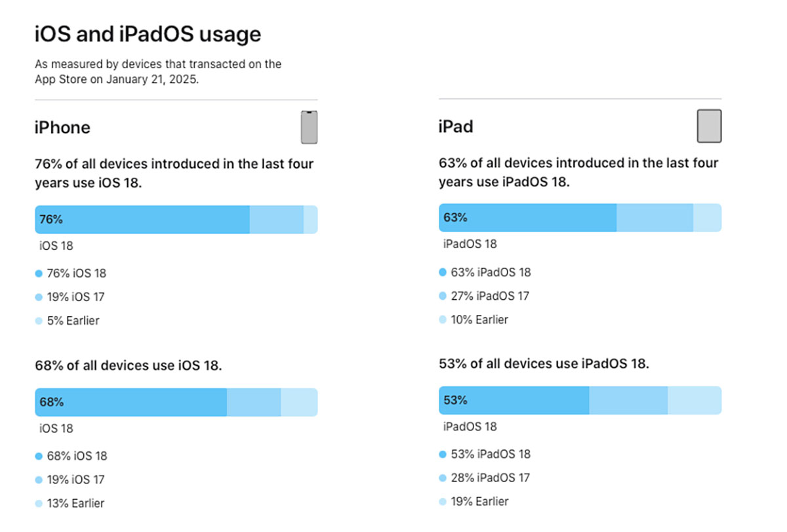This screenshot has width=787, height=532.
Task: Select the 76% iOS 18 bar segment
Action: coord(142,220)
